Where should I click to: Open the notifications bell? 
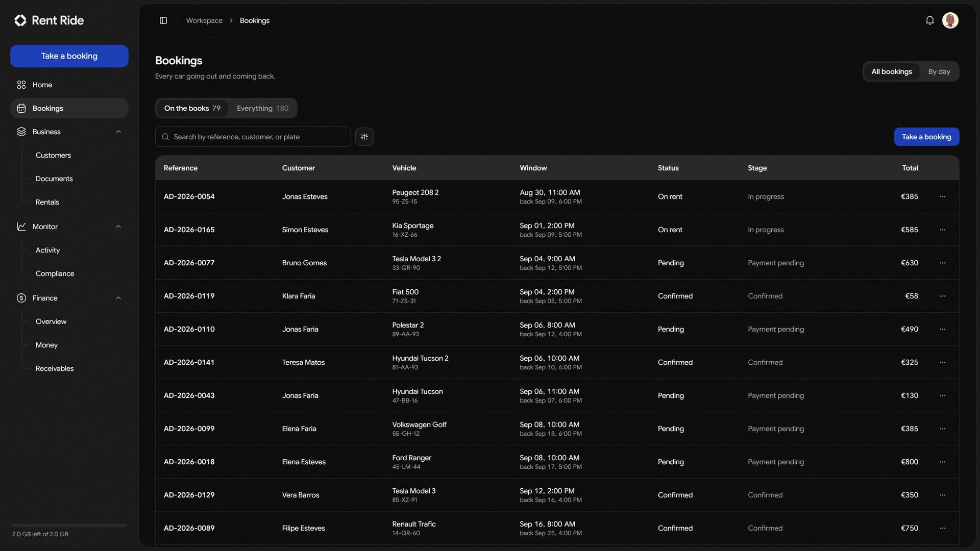(929, 20)
